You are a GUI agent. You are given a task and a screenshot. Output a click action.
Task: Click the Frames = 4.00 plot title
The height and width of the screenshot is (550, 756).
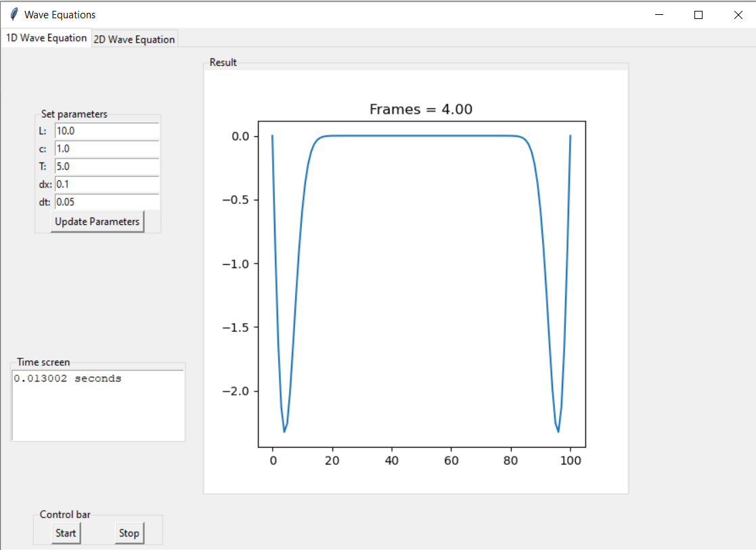[421, 109]
